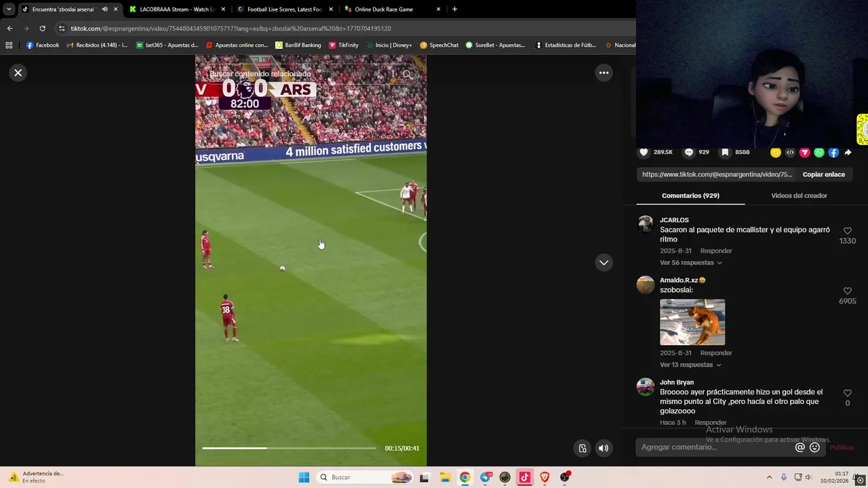Switch to LACOBRAAA Stream tab
This screenshot has width=868, height=488.
(176, 9)
